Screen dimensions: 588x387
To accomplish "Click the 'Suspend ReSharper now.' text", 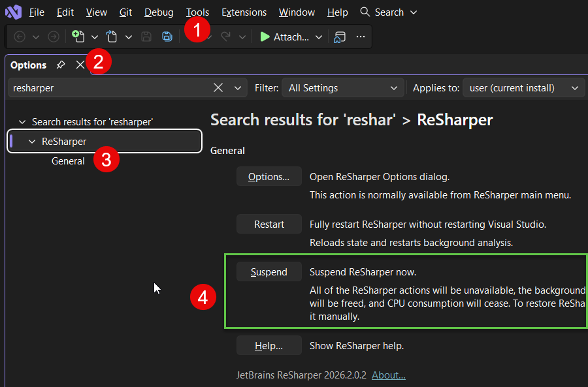I will [x=363, y=272].
